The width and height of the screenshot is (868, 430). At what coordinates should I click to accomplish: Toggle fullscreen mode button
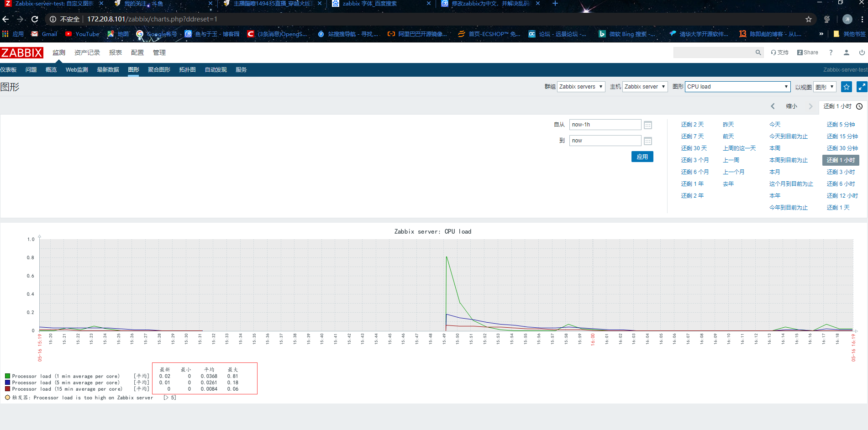click(x=862, y=87)
